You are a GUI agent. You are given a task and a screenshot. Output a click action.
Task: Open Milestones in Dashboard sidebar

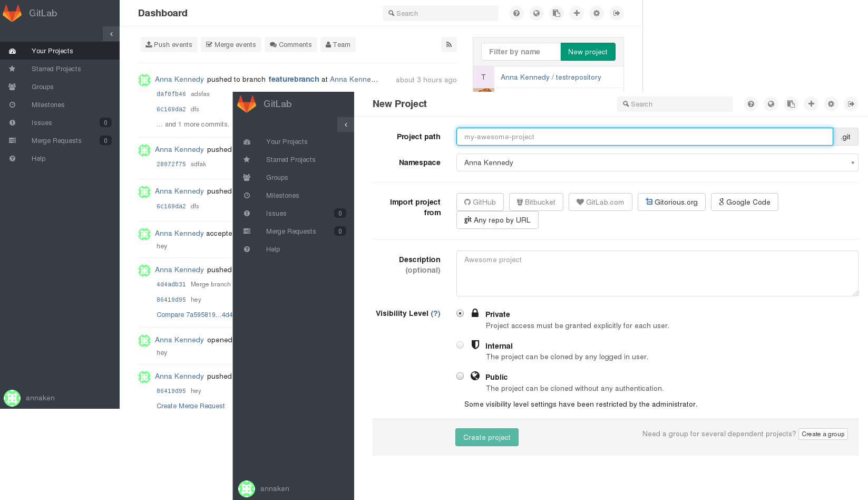[x=60, y=105]
